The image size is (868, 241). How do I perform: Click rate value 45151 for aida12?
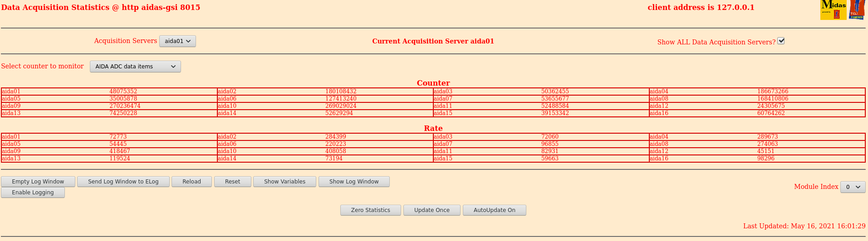point(766,151)
